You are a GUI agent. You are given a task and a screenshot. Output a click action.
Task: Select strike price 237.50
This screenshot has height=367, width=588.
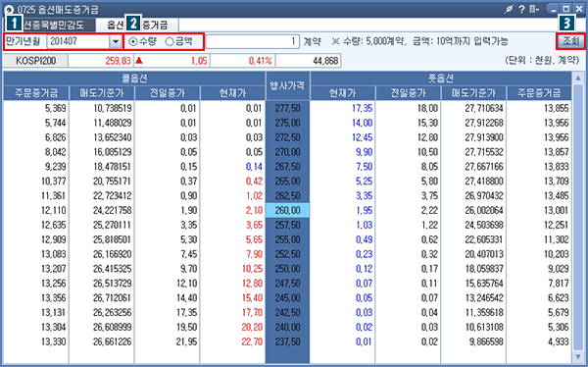[287, 341]
